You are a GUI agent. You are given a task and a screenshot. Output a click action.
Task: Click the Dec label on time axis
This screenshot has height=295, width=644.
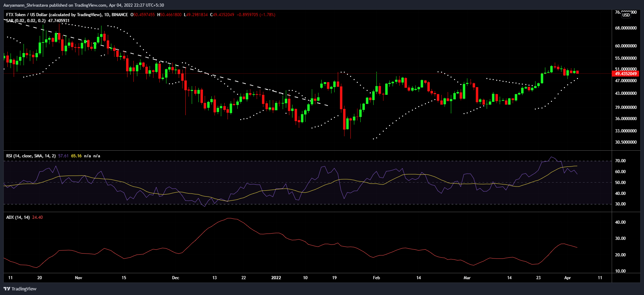tap(176, 278)
